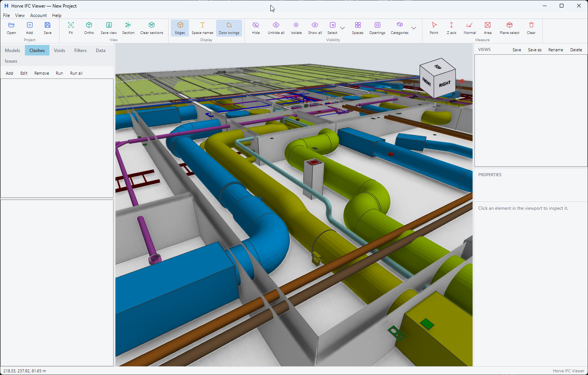Click Rename in the Views panel
Screen dimensions: 588x375
click(x=556, y=50)
